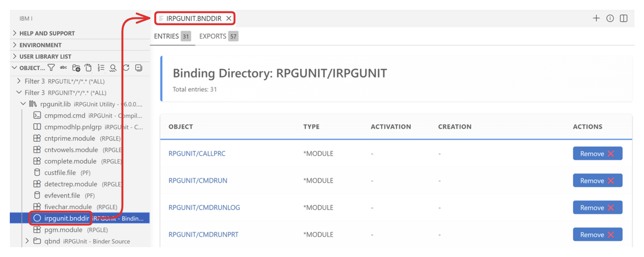644x257 pixels.
Task: Expand the Environment section
Action: [x=14, y=45]
